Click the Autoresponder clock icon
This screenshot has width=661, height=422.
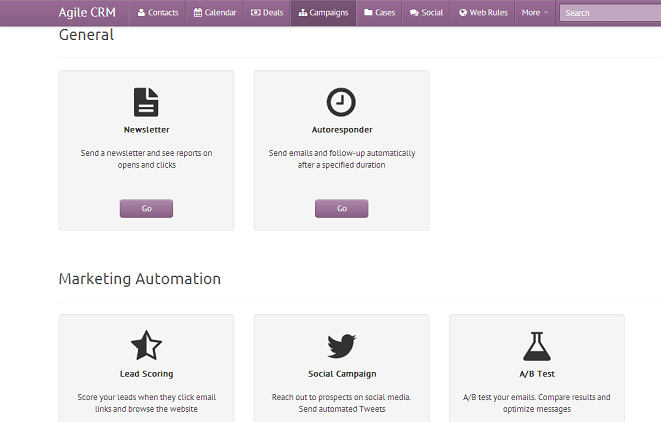tap(341, 102)
